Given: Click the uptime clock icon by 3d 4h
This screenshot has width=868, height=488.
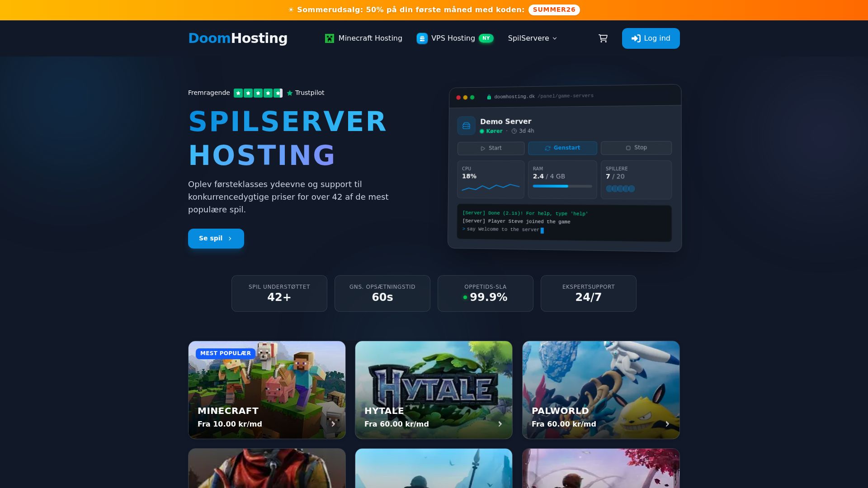Looking at the screenshot, I should (514, 131).
